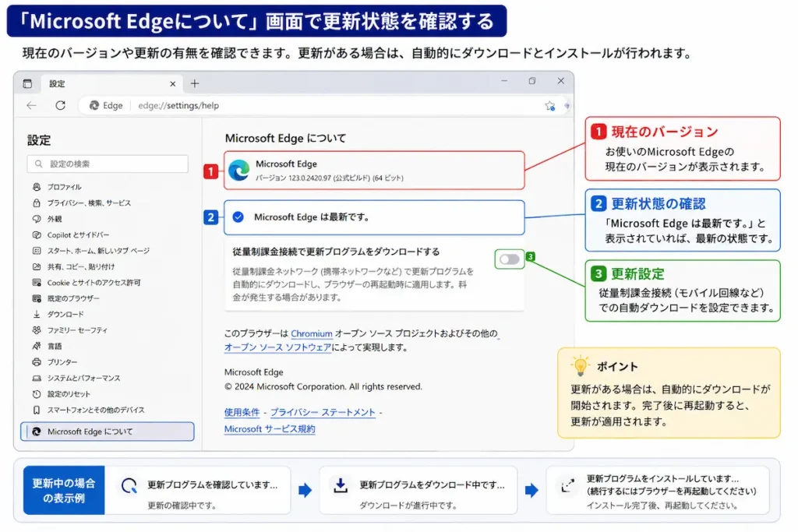Click the システムとパフォーマンス icon
This screenshot has height=532, width=798.
pyautogui.click(x=37, y=378)
